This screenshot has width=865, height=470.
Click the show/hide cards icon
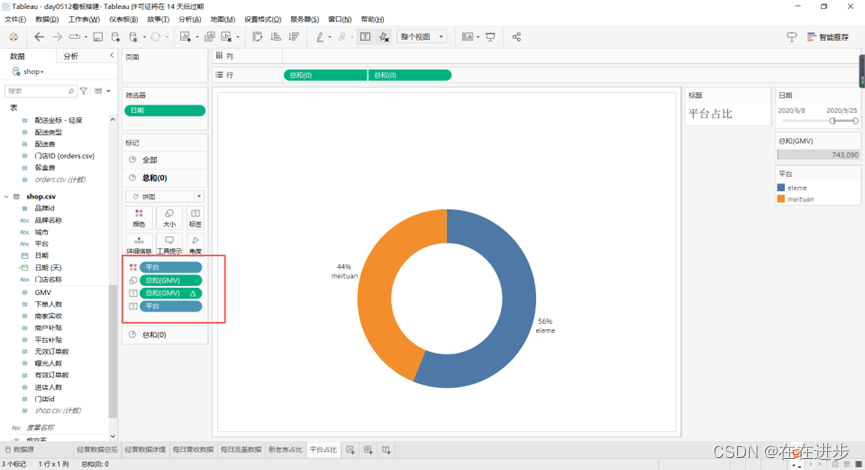[x=467, y=37]
